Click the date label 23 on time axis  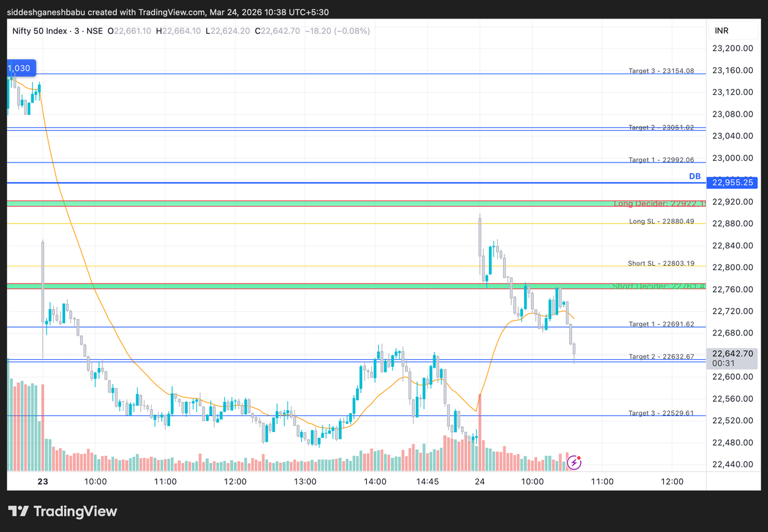pyautogui.click(x=43, y=481)
